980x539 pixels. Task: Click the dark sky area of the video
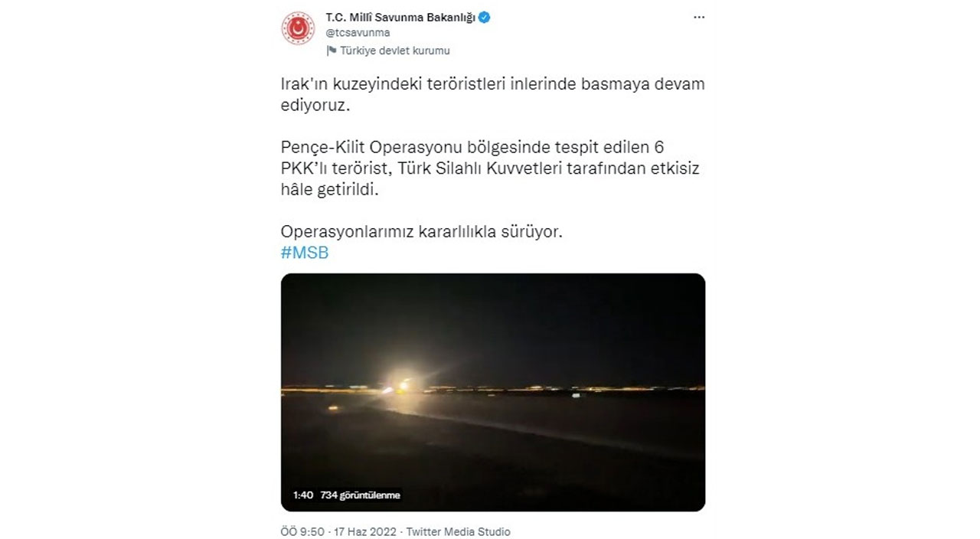point(493,322)
